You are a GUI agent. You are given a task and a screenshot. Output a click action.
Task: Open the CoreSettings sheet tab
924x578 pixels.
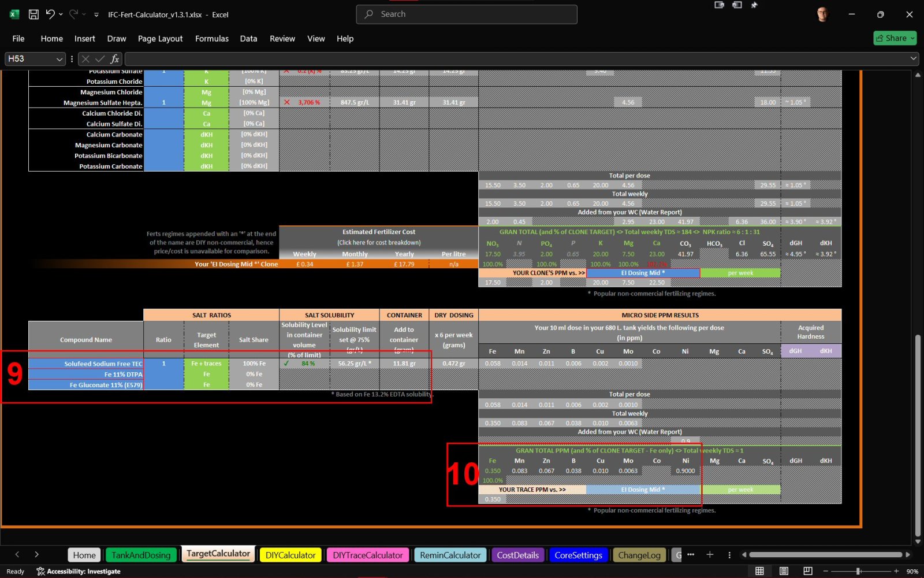[x=578, y=555]
